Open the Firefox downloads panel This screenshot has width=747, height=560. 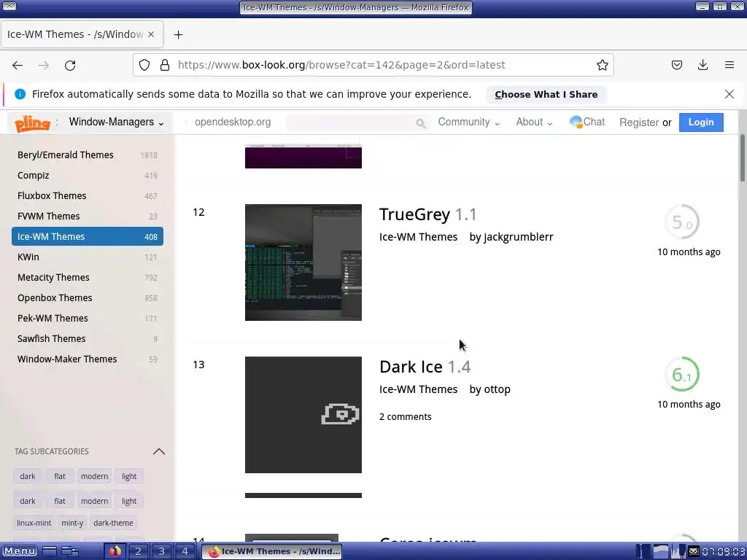click(x=703, y=65)
